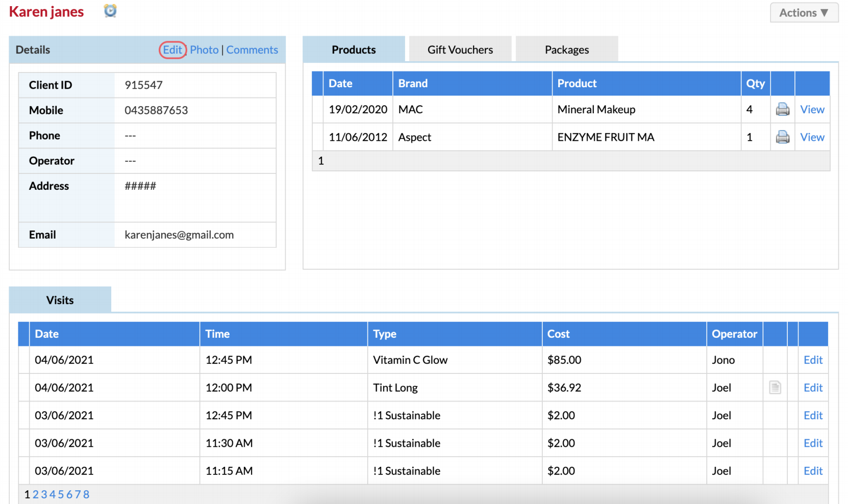Print the Mineral Makeup product record

782,109
